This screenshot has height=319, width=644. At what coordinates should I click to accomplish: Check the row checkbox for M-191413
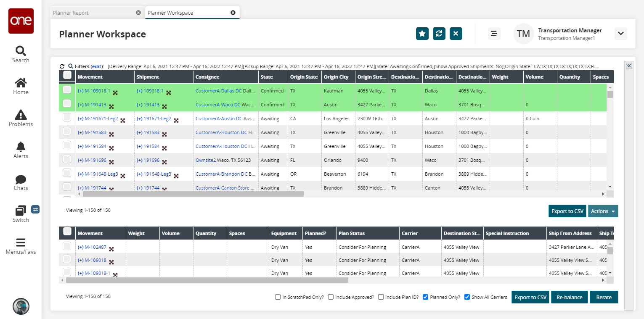click(67, 103)
